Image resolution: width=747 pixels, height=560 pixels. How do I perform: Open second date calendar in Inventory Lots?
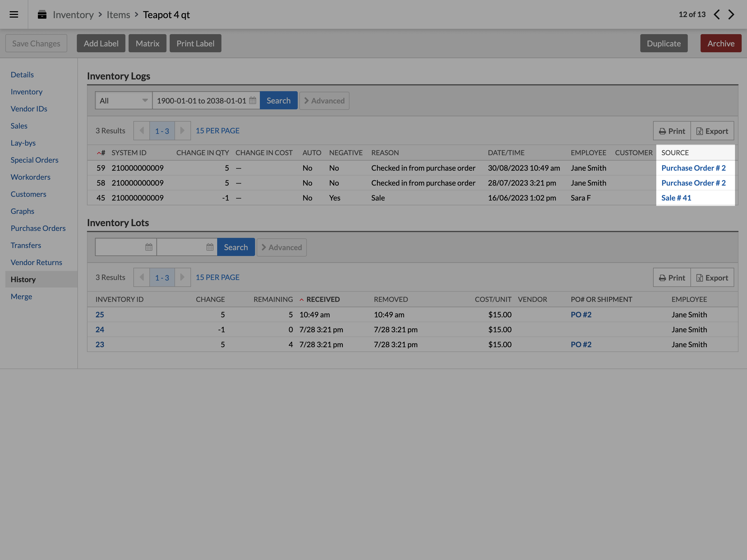click(x=210, y=247)
